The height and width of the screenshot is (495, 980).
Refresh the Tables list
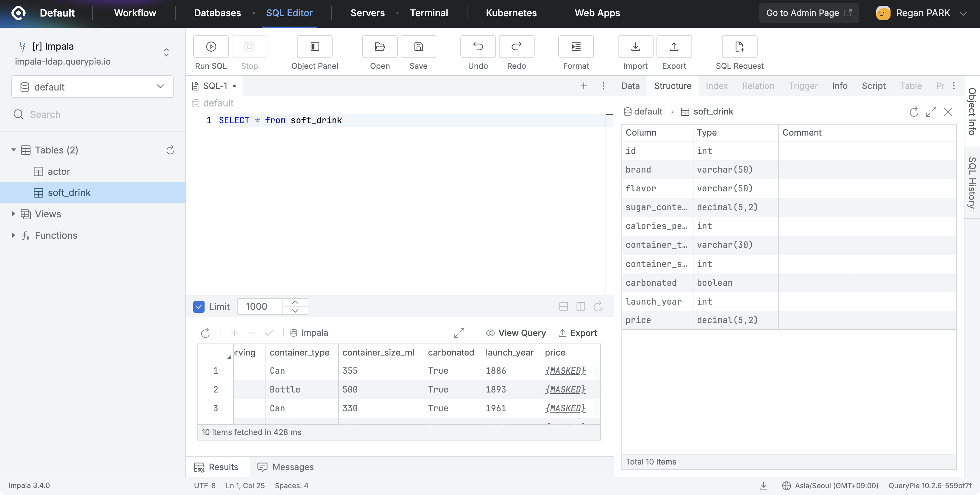(170, 150)
